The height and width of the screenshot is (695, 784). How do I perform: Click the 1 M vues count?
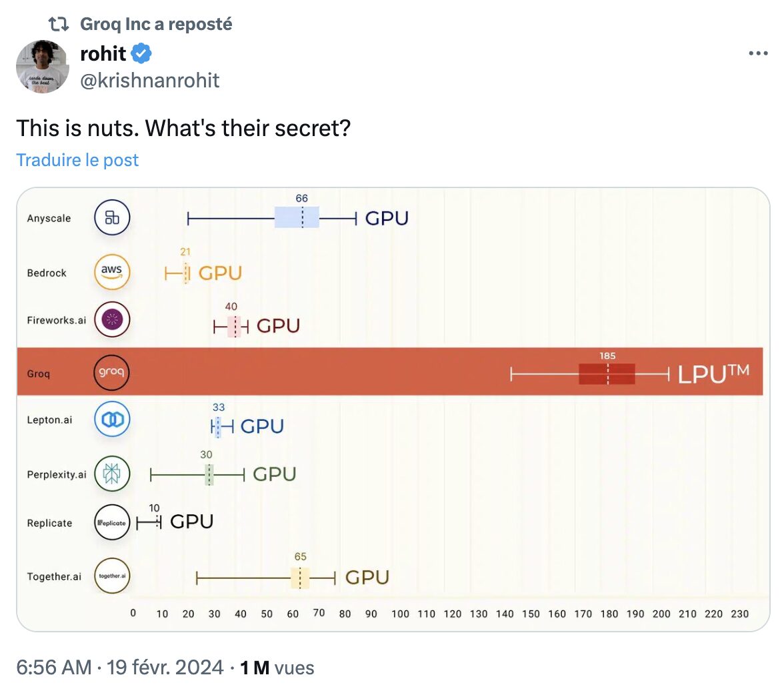point(277,668)
